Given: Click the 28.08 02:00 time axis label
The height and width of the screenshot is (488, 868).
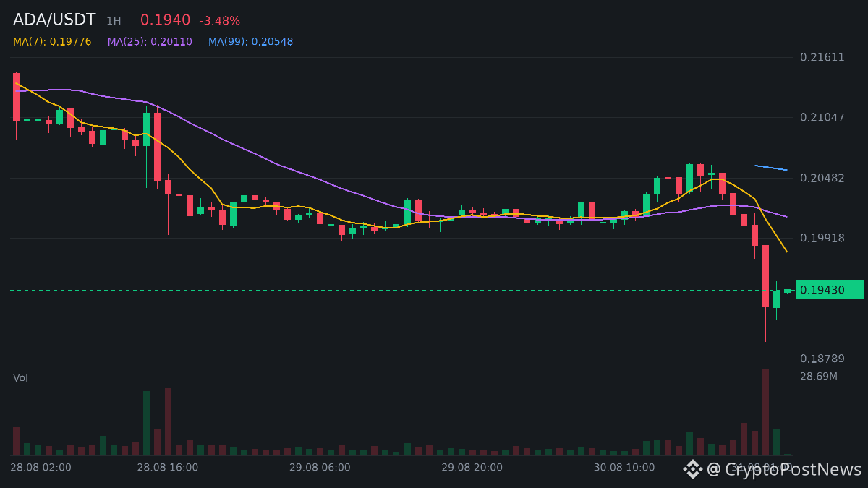Looking at the screenshot, I should point(41,468).
